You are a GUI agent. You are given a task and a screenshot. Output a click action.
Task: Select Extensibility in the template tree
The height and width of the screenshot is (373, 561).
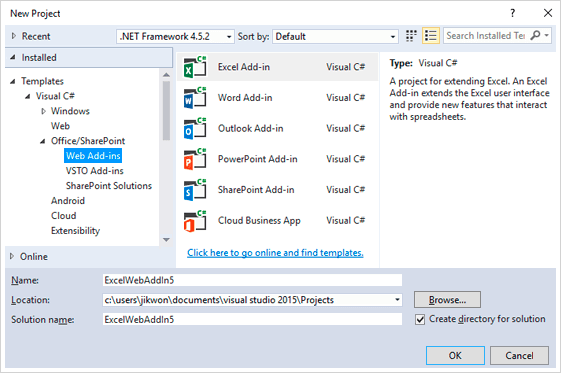click(x=75, y=231)
